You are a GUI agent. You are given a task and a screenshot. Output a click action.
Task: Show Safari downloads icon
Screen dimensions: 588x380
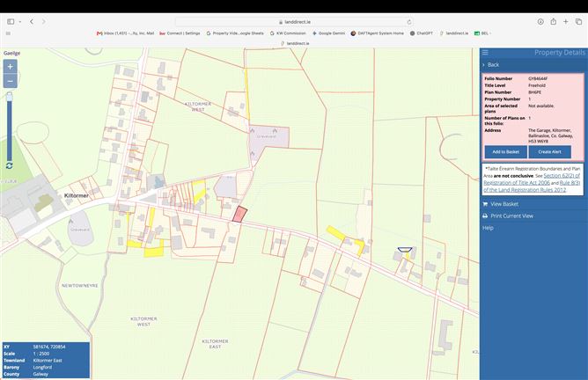coord(540,22)
